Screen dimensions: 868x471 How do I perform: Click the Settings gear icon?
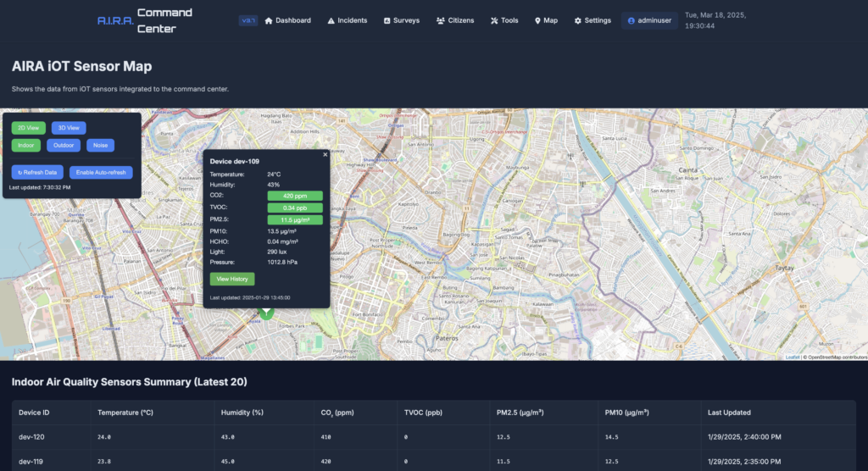(x=578, y=20)
